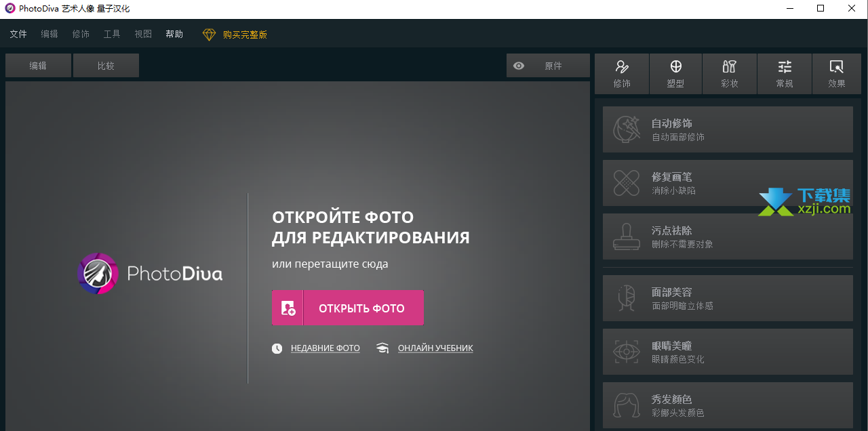Click the 修复画笔 title text
This screenshot has height=431, width=868.
672,177
